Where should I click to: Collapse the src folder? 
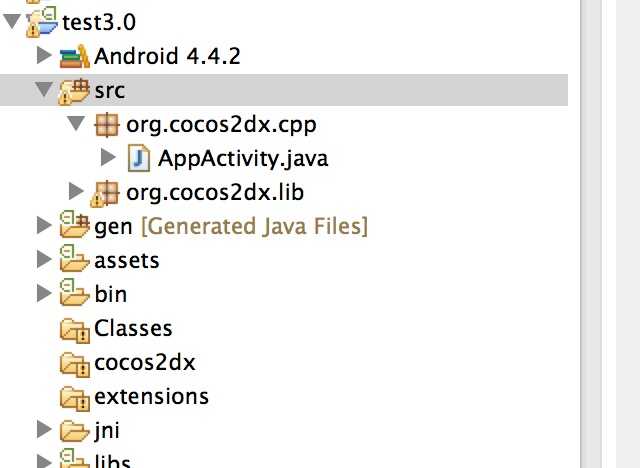point(44,89)
